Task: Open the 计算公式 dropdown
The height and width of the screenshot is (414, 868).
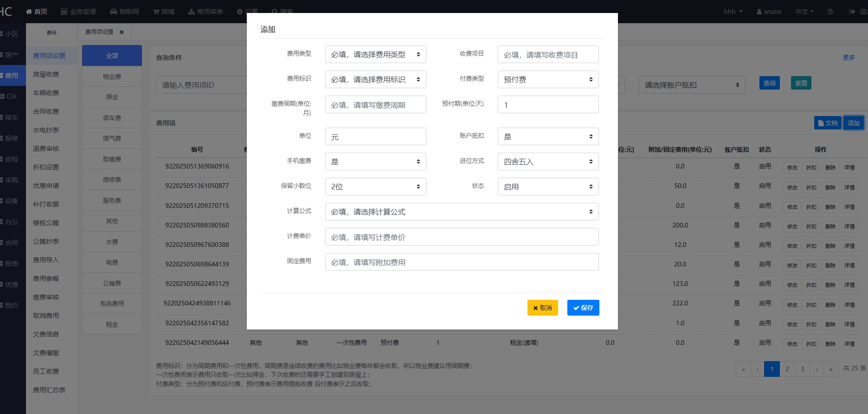Action: point(462,212)
